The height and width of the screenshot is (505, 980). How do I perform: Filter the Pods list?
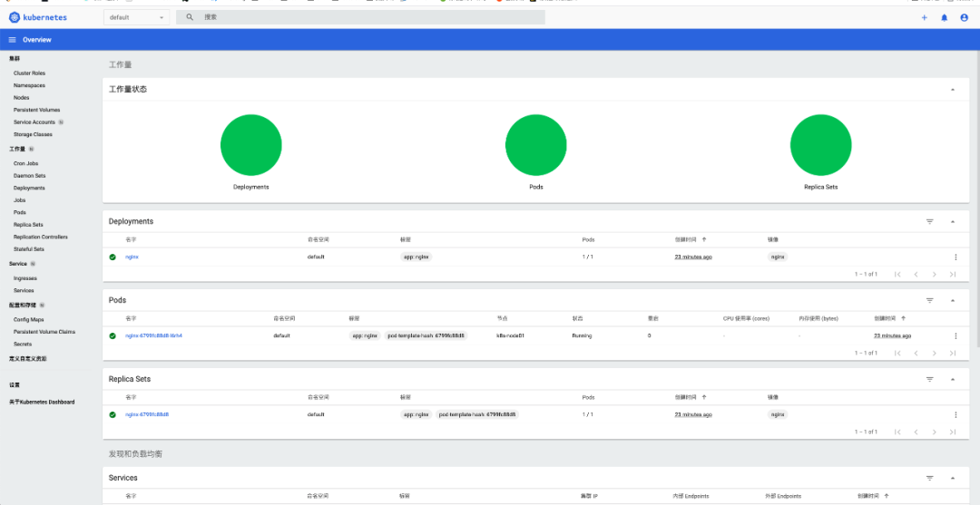point(929,300)
